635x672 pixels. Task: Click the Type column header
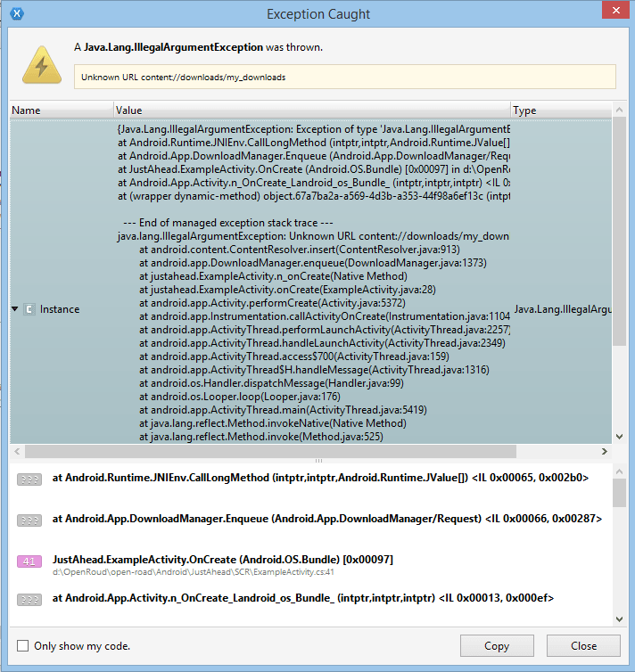tap(562, 111)
